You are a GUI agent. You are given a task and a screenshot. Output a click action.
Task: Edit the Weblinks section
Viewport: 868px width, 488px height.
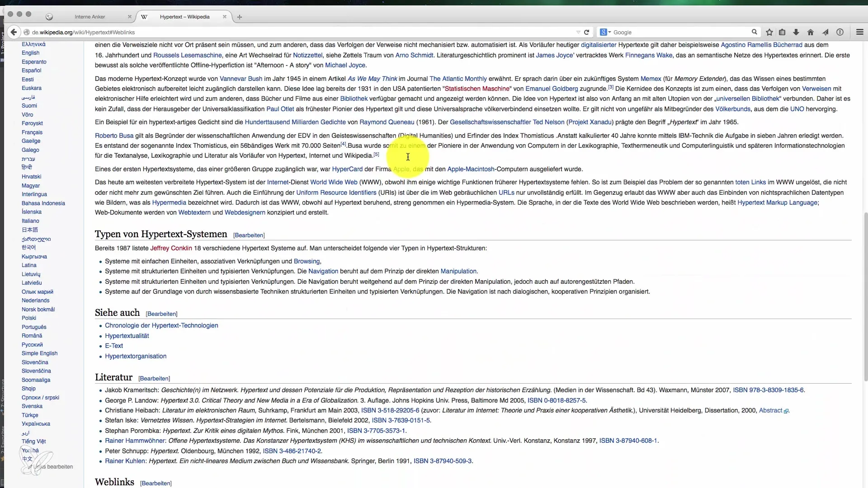coord(156,483)
